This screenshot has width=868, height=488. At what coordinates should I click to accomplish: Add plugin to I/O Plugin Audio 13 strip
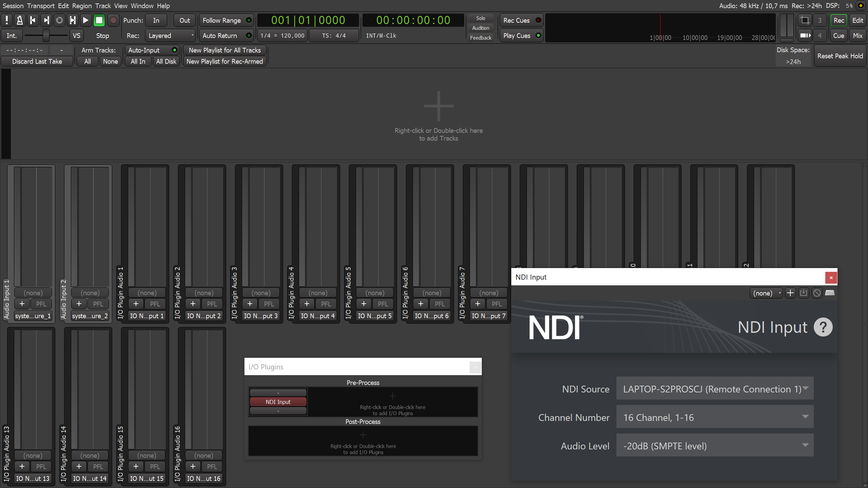[x=22, y=467]
